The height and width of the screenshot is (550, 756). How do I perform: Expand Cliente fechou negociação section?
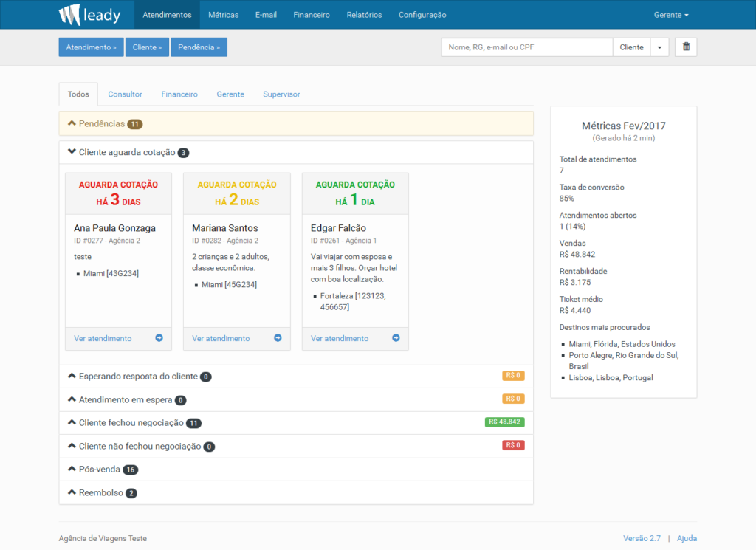click(72, 423)
